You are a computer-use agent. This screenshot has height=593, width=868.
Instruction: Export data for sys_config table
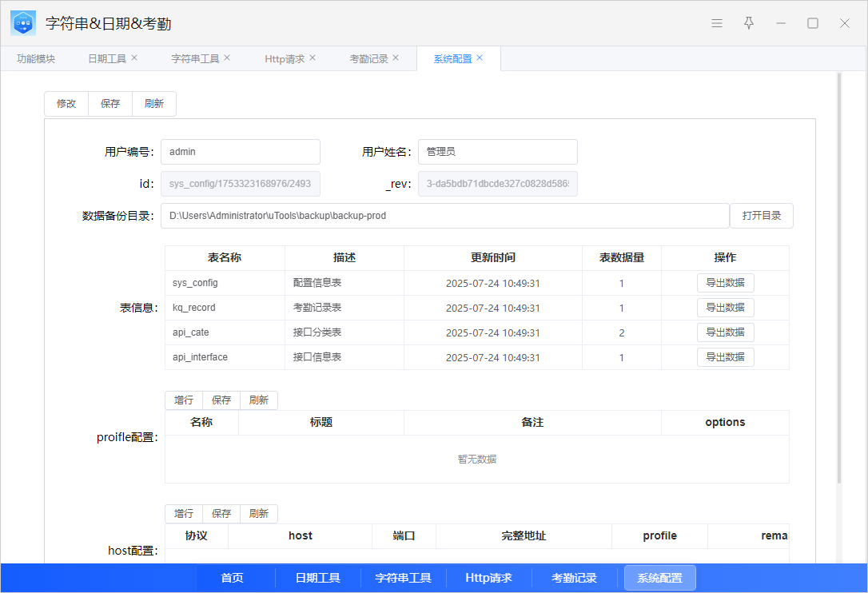725,283
